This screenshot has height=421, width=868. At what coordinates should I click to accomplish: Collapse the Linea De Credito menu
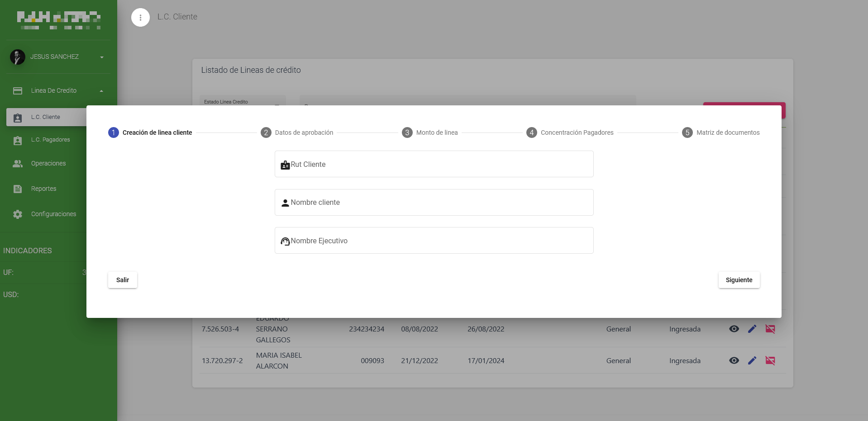(101, 91)
